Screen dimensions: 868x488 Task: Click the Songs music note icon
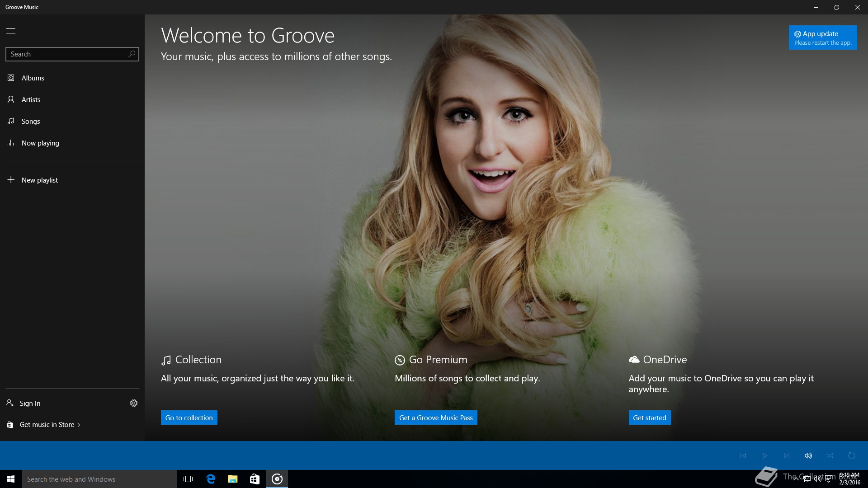(x=11, y=121)
